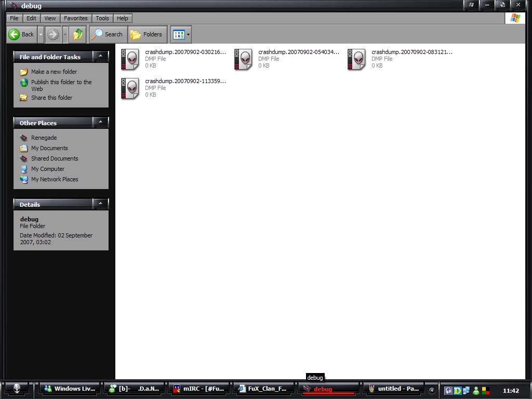Click the alien Start button on taskbar
532x399 pixels.
17,389
